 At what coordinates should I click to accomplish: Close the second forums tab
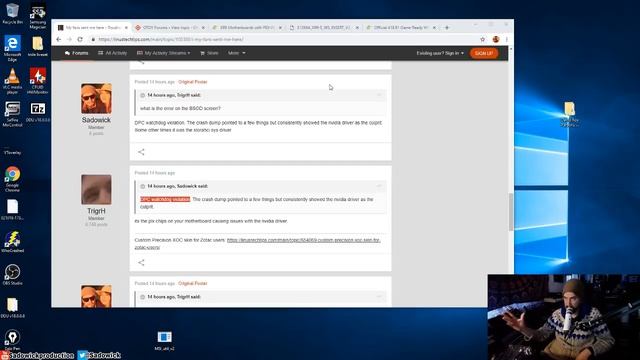pos(203,27)
